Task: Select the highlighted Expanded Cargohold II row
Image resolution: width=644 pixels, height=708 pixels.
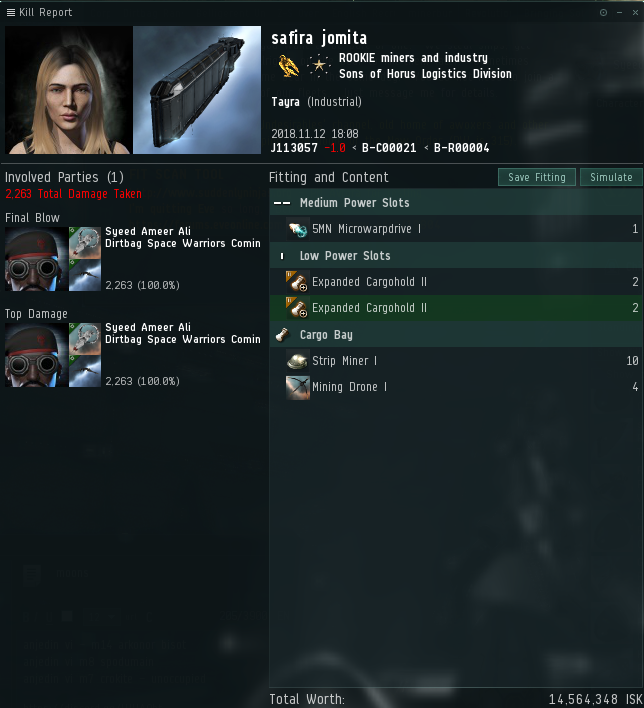Action: tap(456, 308)
